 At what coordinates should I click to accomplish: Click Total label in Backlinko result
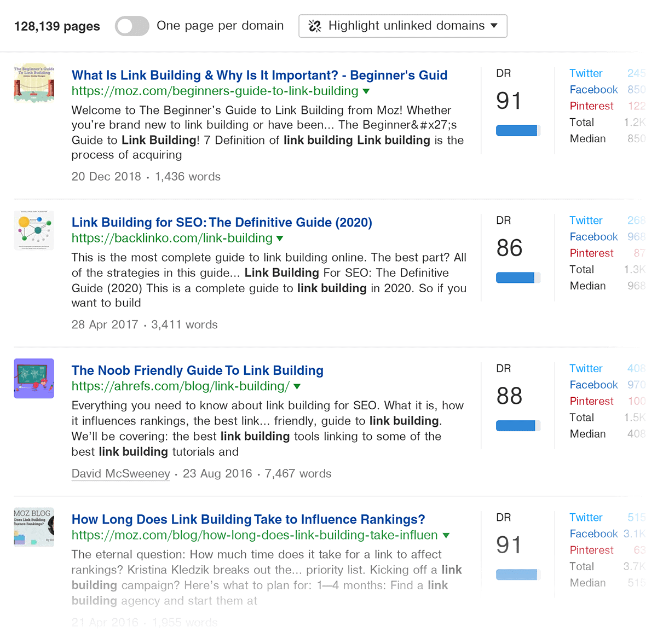coord(581,270)
